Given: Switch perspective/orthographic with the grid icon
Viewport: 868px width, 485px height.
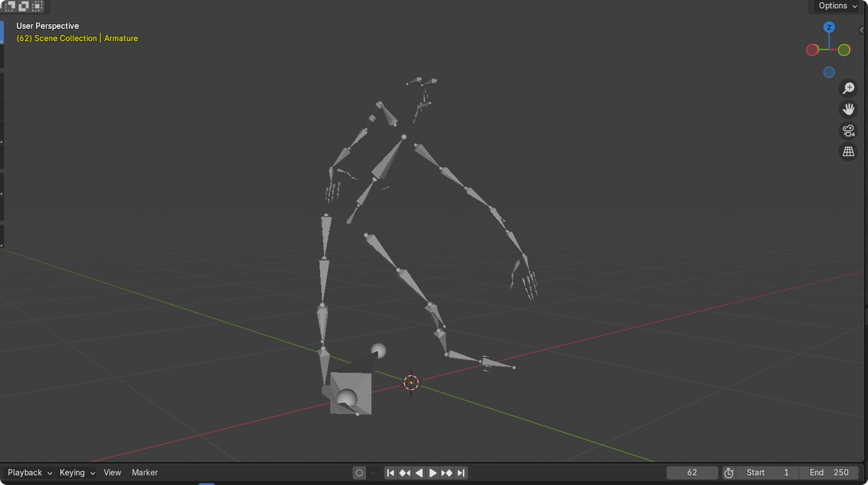Looking at the screenshot, I should pos(848,152).
